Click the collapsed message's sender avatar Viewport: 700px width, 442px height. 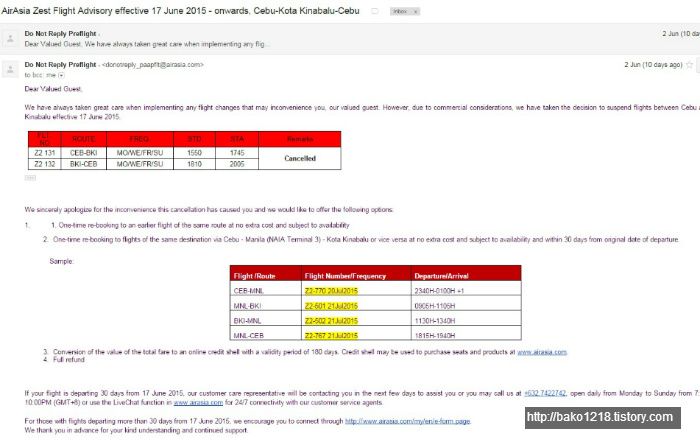point(10,39)
